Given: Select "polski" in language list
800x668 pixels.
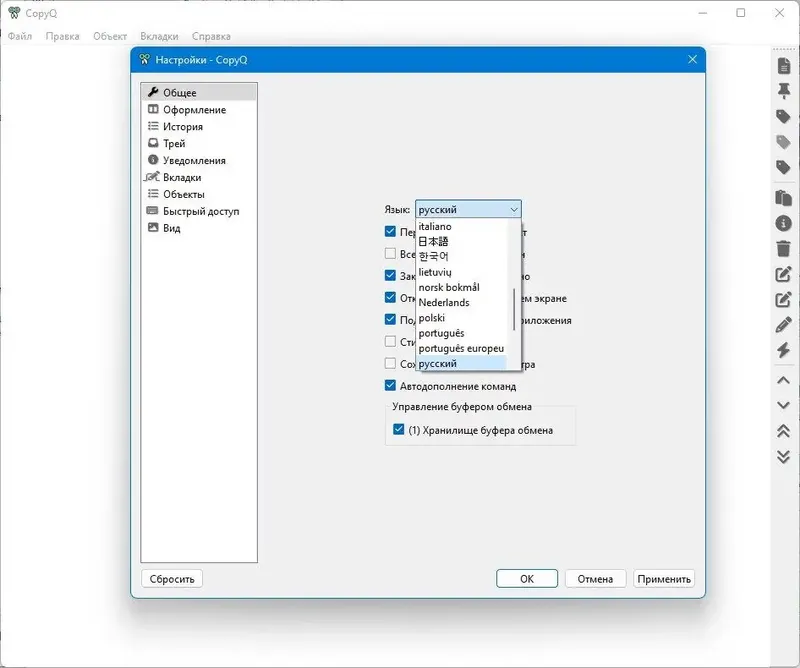Looking at the screenshot, I should pyautogui.click(x=462, y=318).
